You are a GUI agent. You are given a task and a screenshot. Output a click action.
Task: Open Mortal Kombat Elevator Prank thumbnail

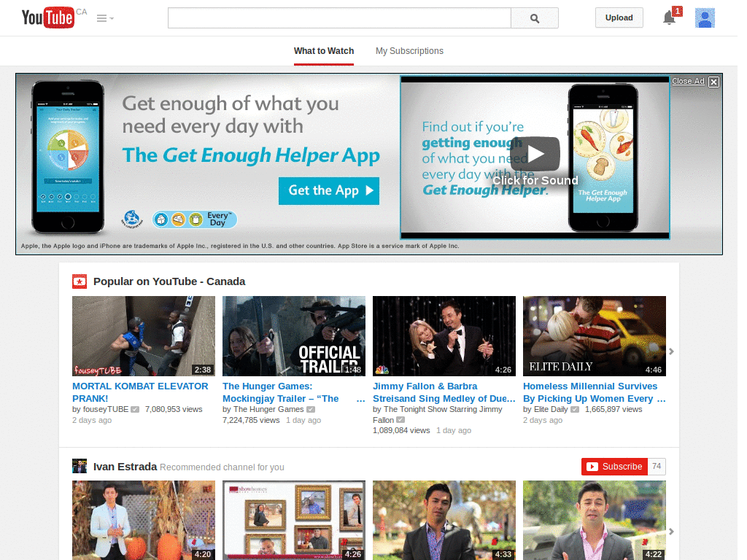(x=144, y=335)
